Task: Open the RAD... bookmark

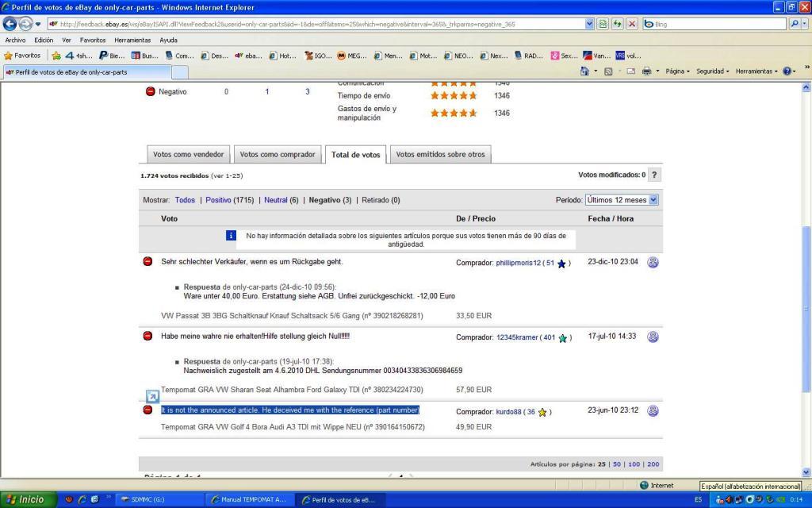Action: pyautogui.click(x=529, y=56)
